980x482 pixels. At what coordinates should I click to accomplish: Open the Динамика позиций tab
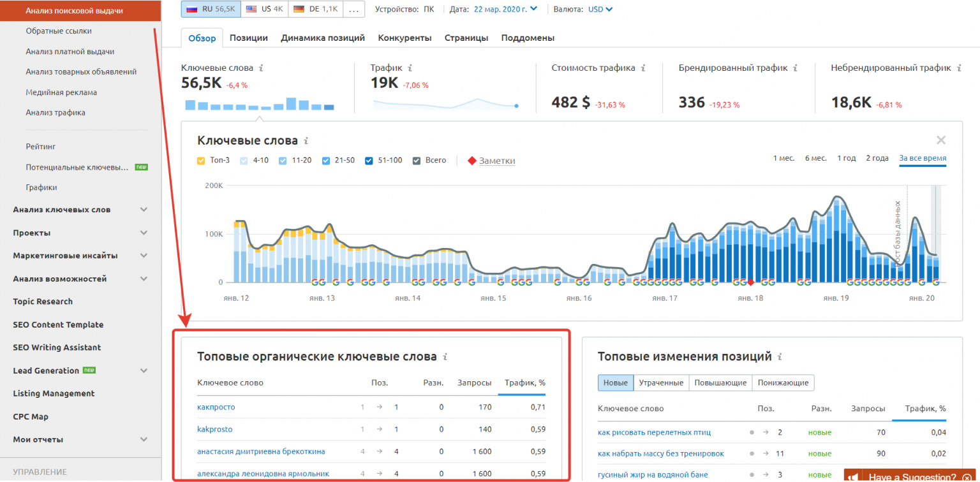pos(323,38)
